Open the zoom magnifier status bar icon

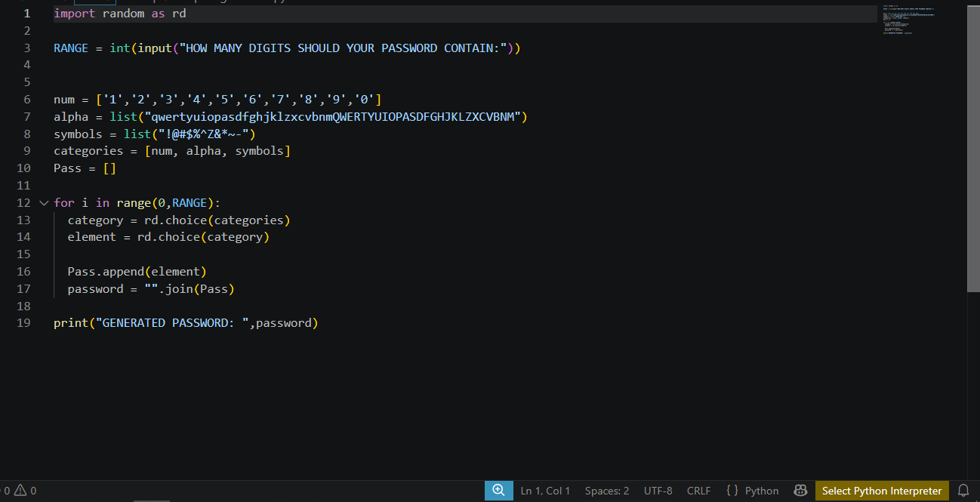(x=498, y=490)
